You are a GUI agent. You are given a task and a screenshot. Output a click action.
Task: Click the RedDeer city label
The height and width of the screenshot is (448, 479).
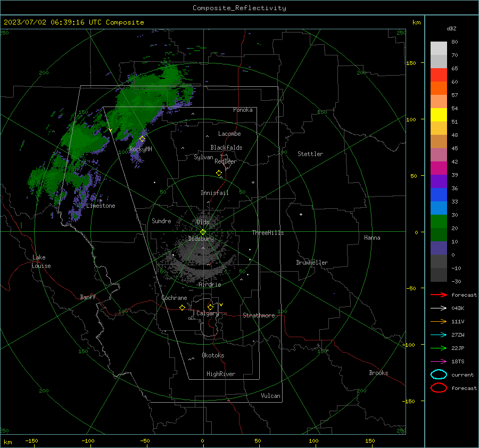pos(226,161)
